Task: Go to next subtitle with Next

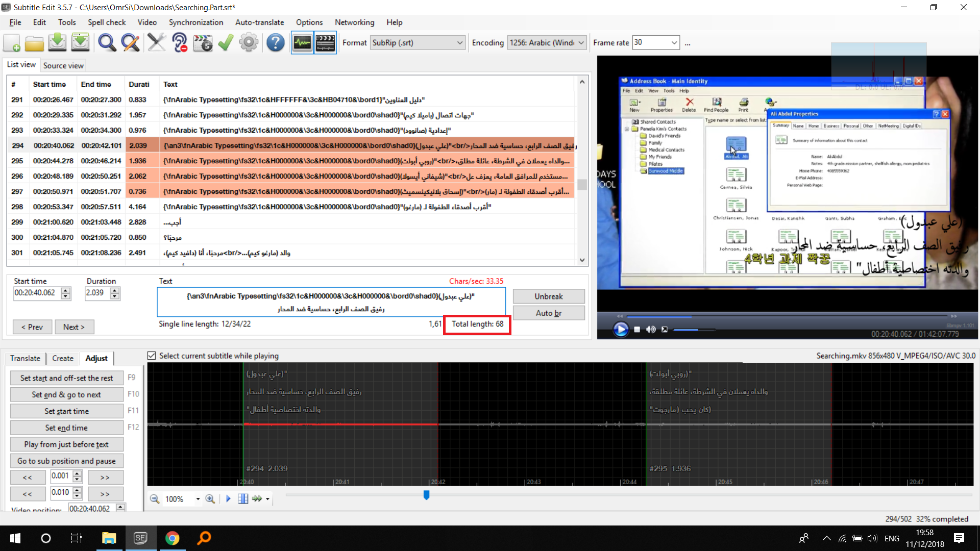Action: (74, 327)
